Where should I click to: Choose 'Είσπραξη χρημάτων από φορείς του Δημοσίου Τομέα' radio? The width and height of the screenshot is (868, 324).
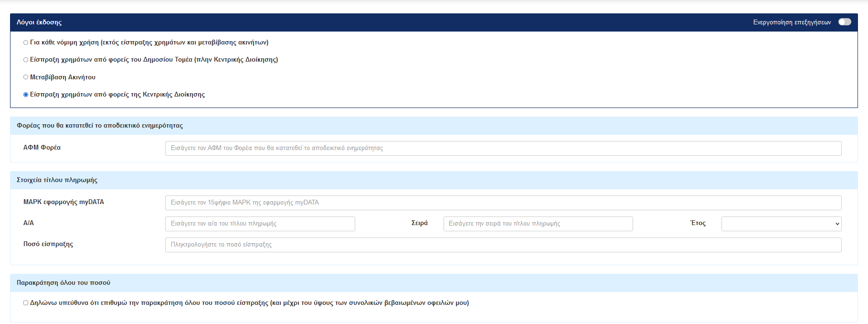click(26, 60)
